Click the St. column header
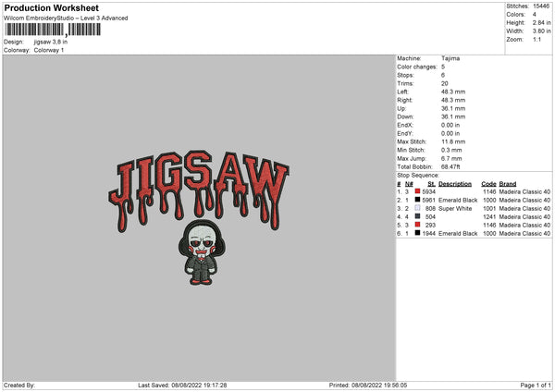The width and height of the screenshot is (555, 392). 431,183
